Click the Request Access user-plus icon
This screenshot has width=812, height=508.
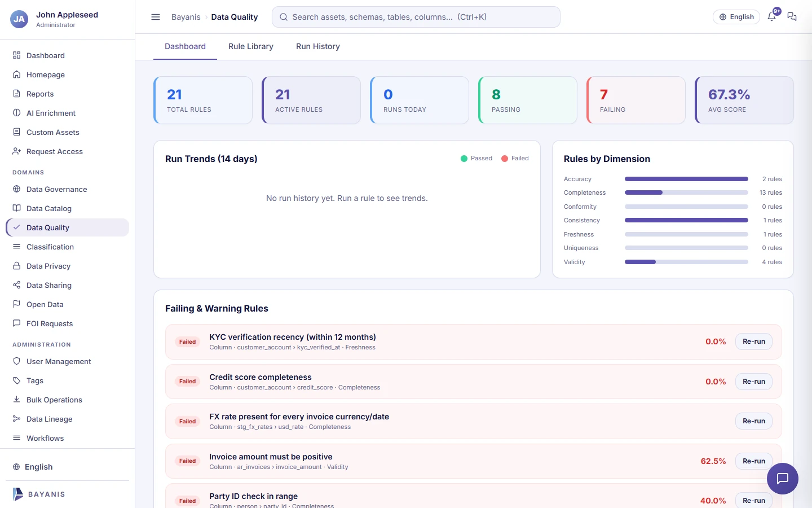pos(17,151)
